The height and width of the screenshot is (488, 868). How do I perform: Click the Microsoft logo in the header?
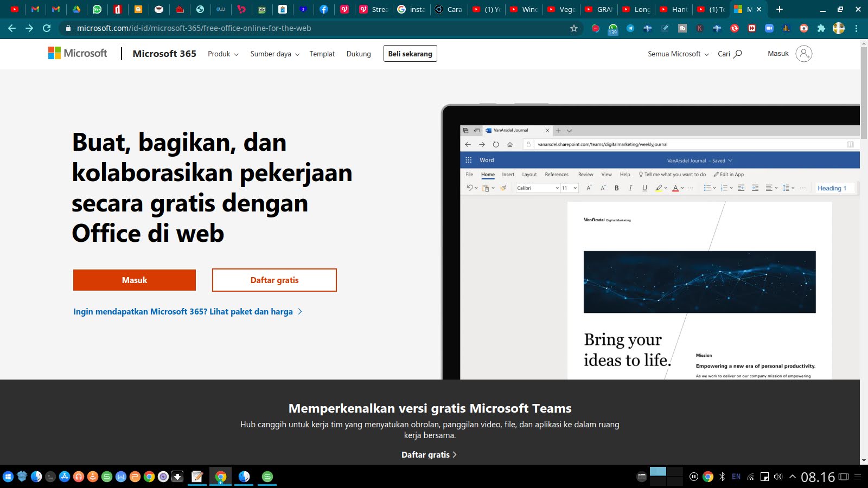pyautogui.click(x=78, y=53)
